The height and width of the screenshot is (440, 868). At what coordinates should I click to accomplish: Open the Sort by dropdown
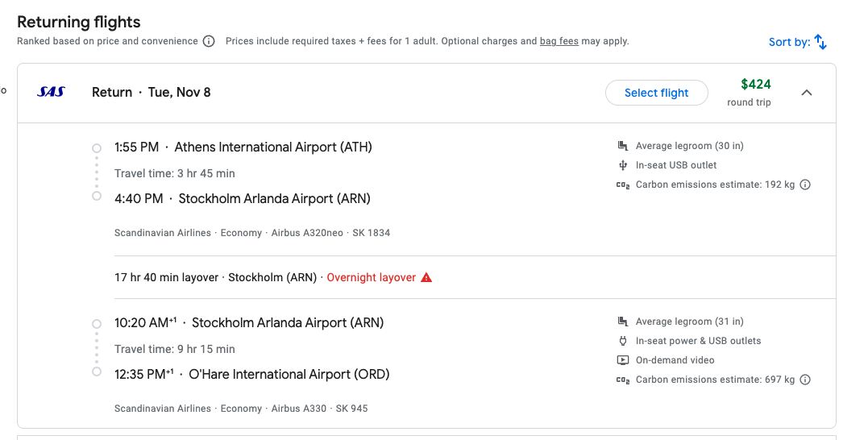pos(798,42)
